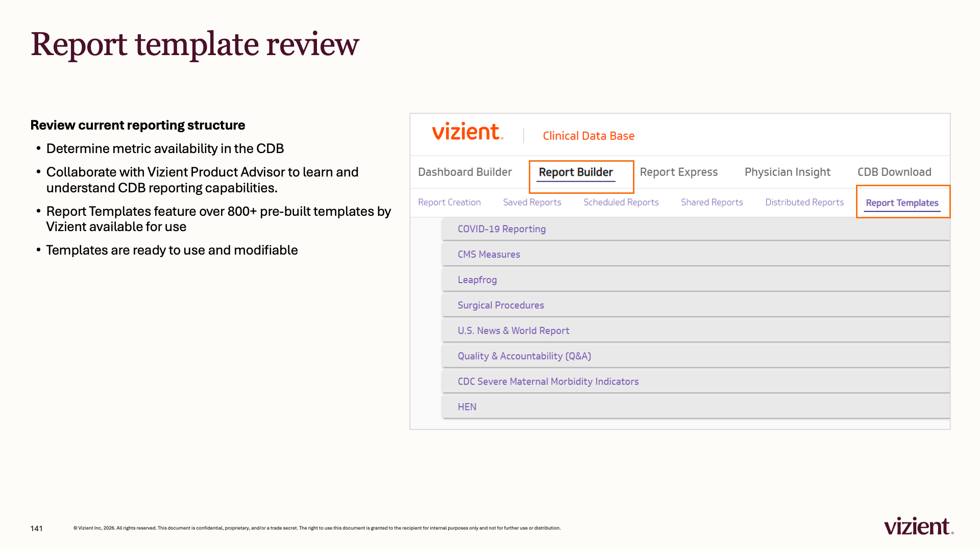Image resolution: width=980 pixels, height=551 pixels.
Task: Switch to the Shared Reports sub-tab
Action: click(712, 202)
